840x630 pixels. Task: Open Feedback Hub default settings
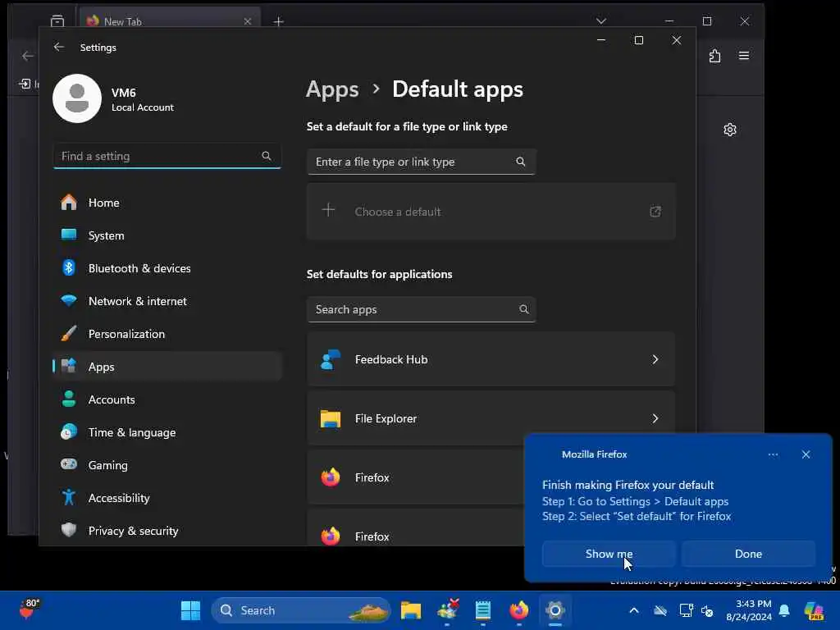(491, 359)
